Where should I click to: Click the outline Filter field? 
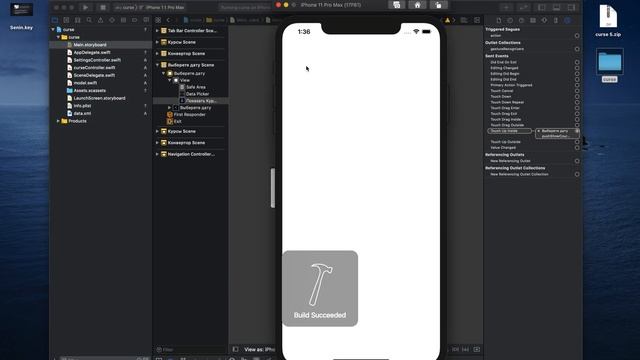(190, 349)
